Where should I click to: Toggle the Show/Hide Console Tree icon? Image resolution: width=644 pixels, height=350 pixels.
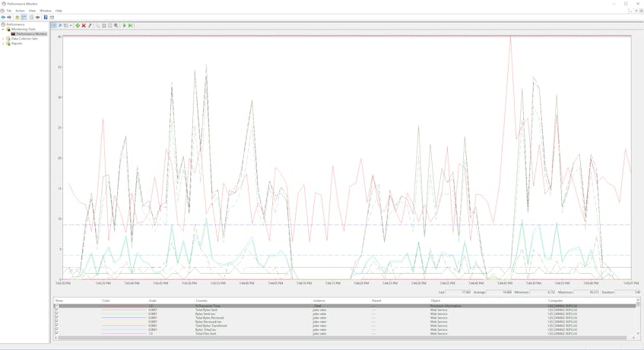click(24, 17)
